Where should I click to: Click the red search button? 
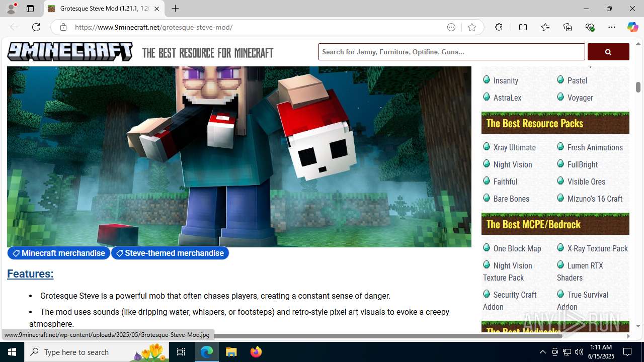coord(608,52)
